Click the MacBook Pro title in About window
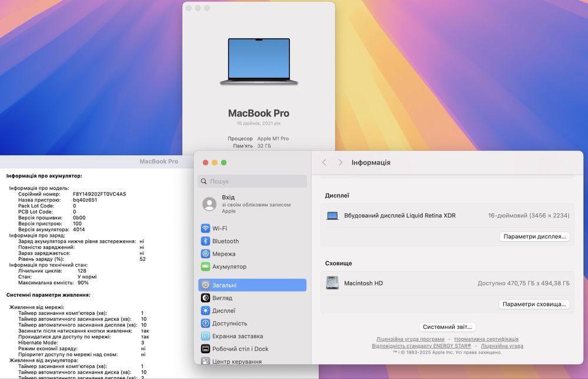 259,113
